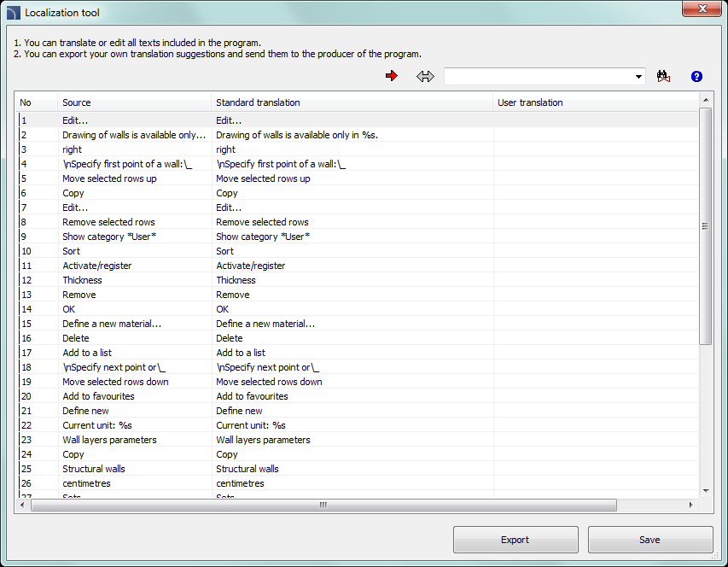Click the horizontal scrollbar right arrow
Screen dimensions: 728x567
[x=691, y=506]
